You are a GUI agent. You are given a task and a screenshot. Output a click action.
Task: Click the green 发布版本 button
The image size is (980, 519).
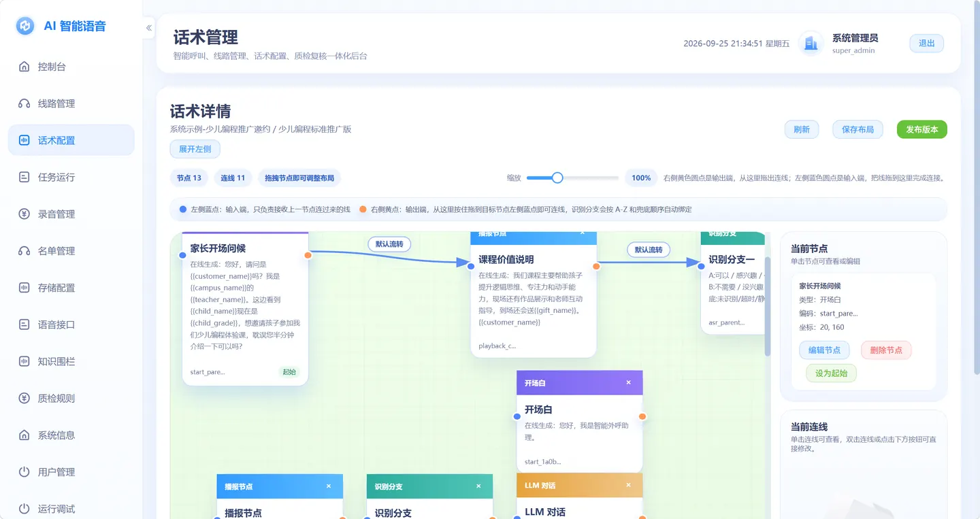[922, 129]
